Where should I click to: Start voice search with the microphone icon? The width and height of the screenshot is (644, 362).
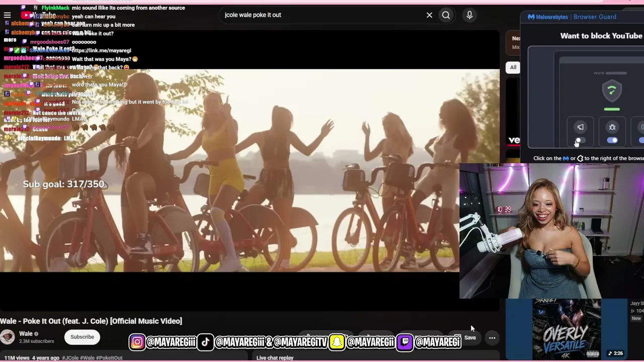pos(469,15)
